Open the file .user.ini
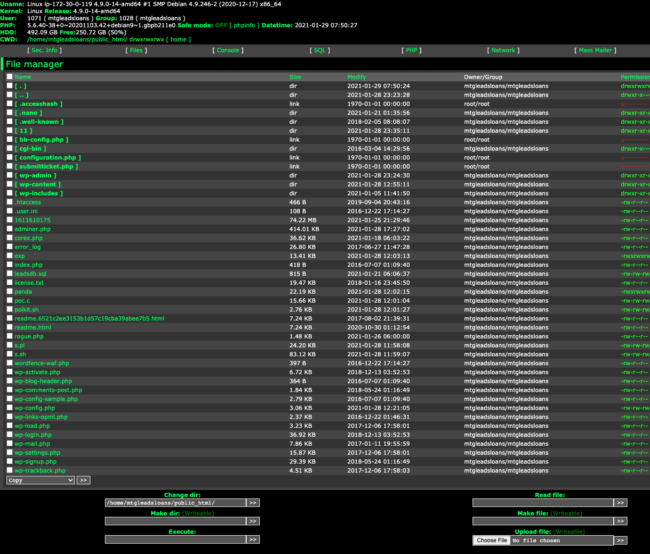This screenshot has height=554, width=650. (x=26, y=211)
